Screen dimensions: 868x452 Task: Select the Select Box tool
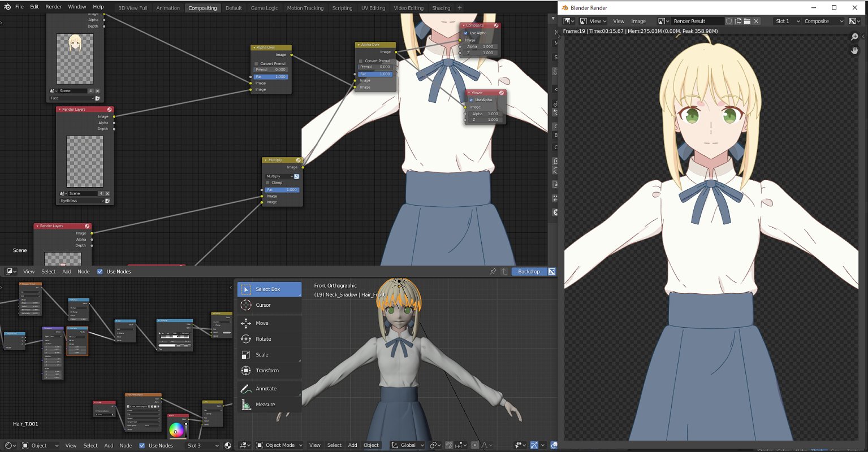[x=269, y=289]
